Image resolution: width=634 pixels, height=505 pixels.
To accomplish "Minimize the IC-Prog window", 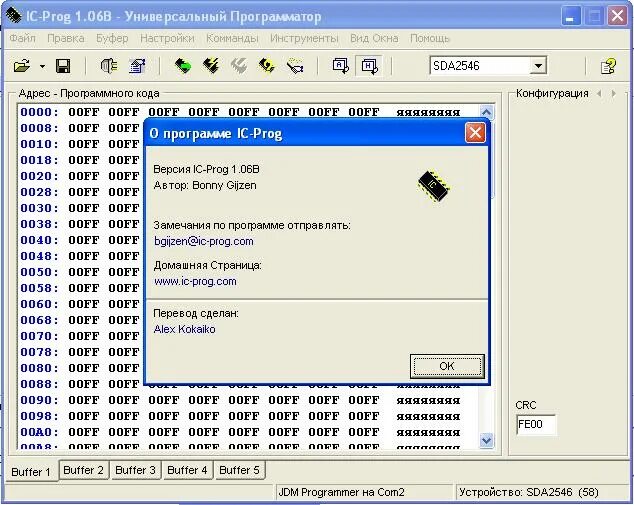I will click(571, 16).
